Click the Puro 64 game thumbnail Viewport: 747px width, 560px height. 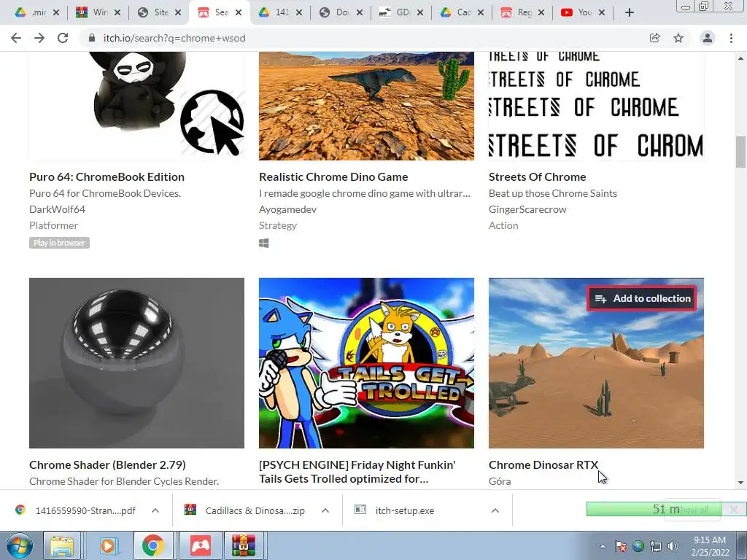[136, 106]
